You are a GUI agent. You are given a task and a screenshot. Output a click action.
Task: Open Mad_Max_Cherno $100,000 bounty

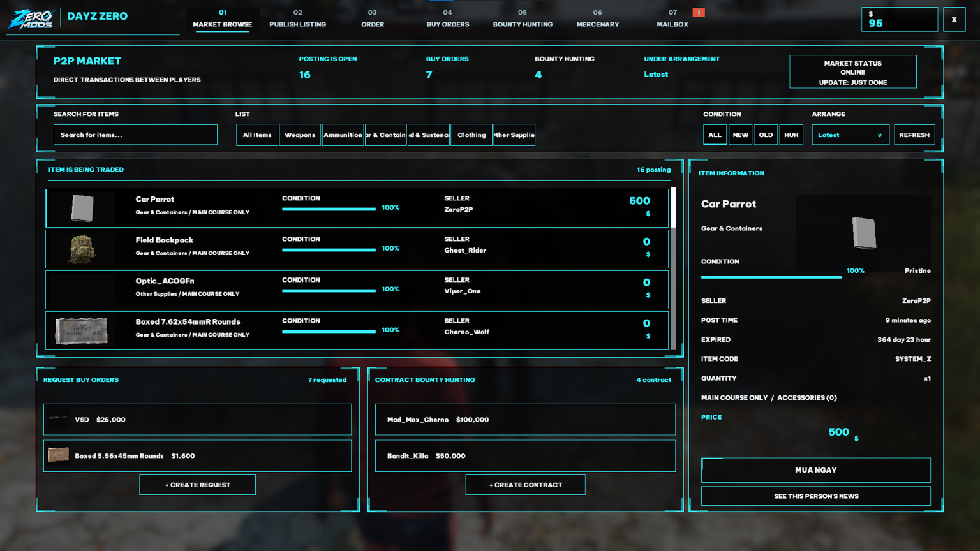coord(525,420)
